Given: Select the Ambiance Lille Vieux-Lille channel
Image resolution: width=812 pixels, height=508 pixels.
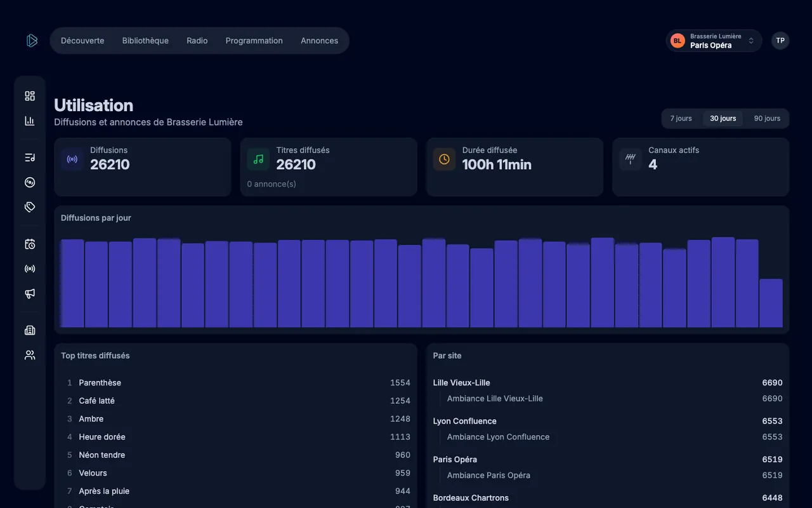Looking at the screenshot, I should click(x=495, y=399).
